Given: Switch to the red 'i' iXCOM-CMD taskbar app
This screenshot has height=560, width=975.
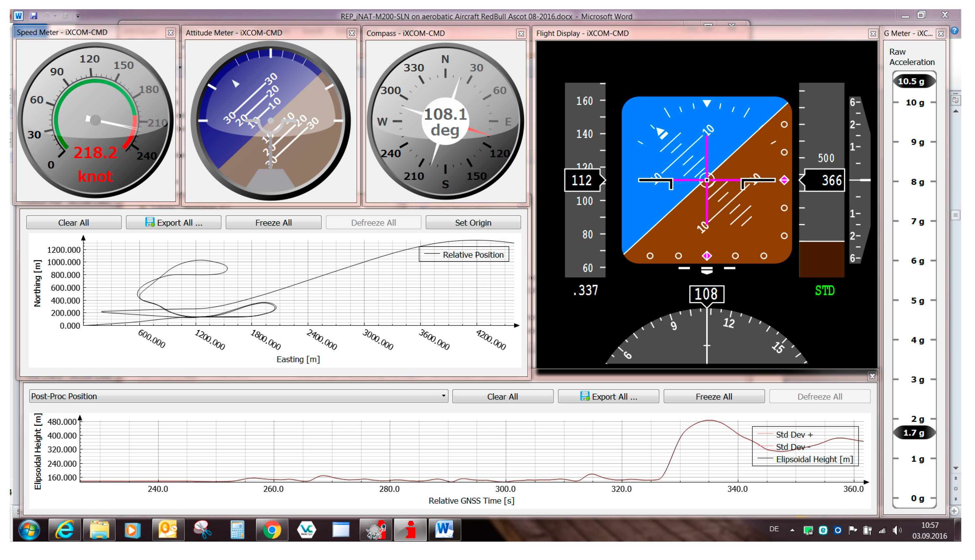Looking at the screenshot, I should tap(410, 530).
